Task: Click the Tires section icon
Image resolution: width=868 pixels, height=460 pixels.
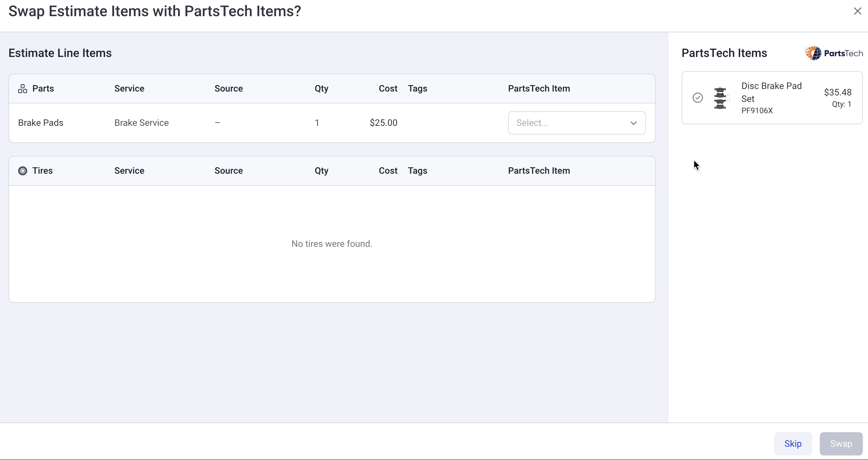Action: [23, 171]
